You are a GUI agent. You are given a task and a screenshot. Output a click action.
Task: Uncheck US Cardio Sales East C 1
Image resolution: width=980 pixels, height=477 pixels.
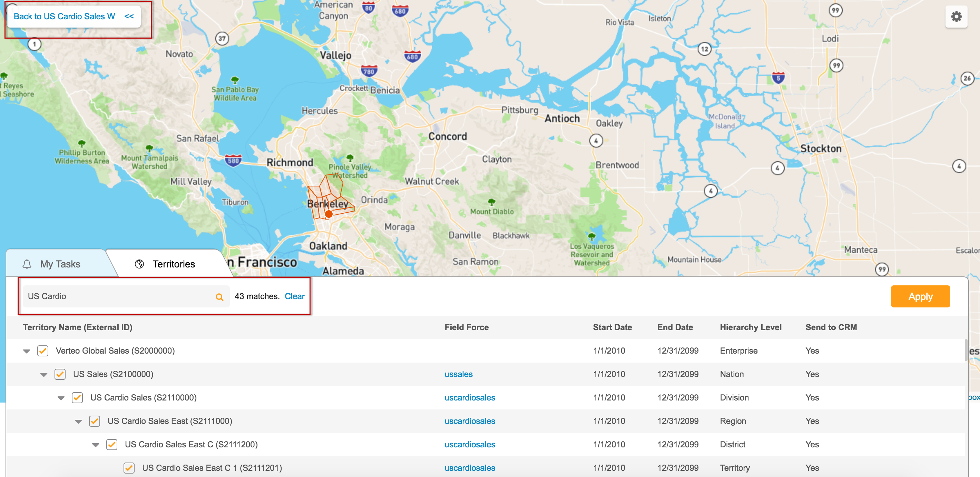[129, 468]
